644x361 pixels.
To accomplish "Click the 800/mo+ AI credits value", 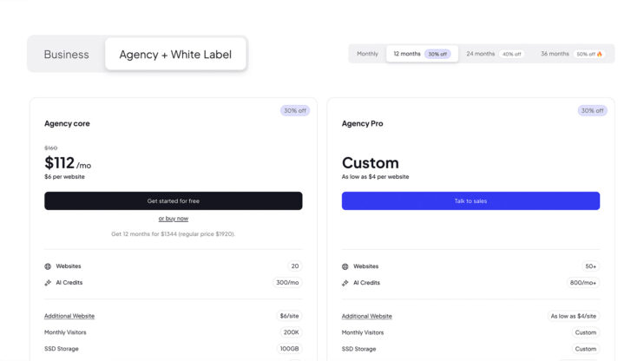I will [x=582, y=283].
